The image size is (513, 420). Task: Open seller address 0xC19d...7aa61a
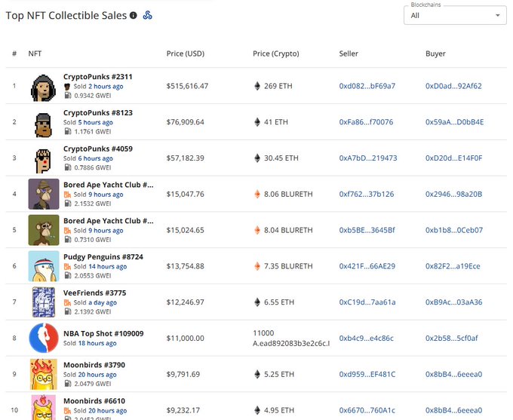click(x=367, y=302)
